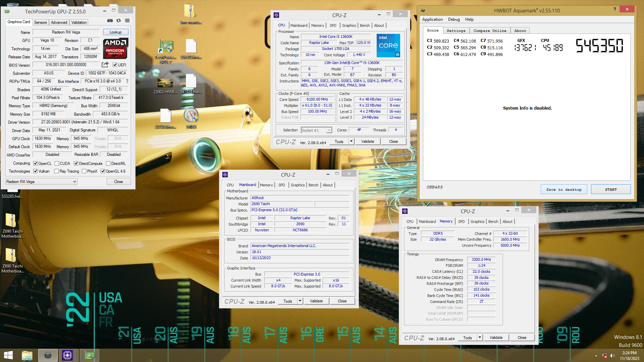Open the bm-manu zip folder on desktop

tap(191, 14)
